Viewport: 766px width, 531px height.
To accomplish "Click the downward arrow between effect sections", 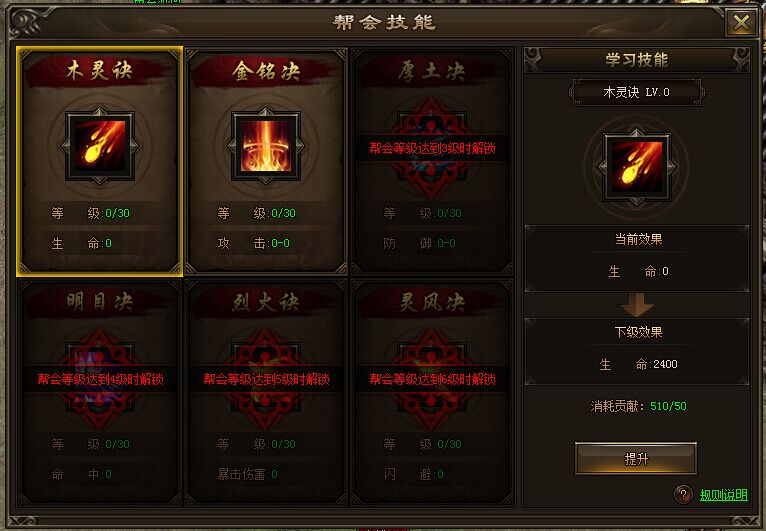I will 637,305.
